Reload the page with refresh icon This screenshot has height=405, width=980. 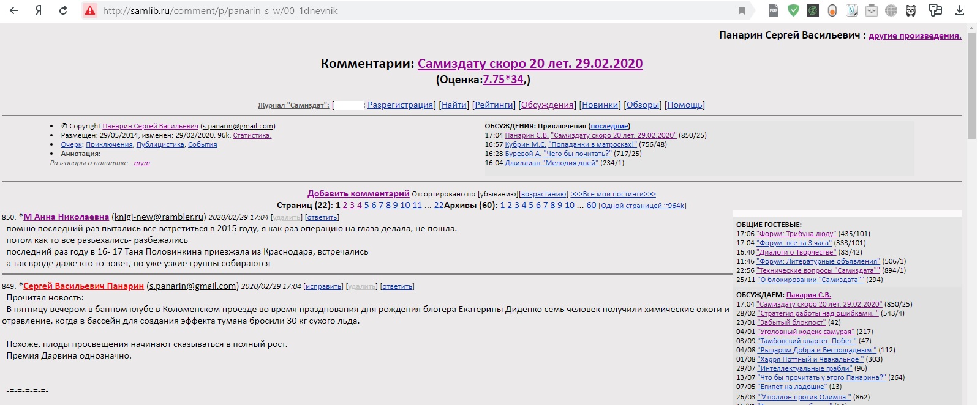63,10
